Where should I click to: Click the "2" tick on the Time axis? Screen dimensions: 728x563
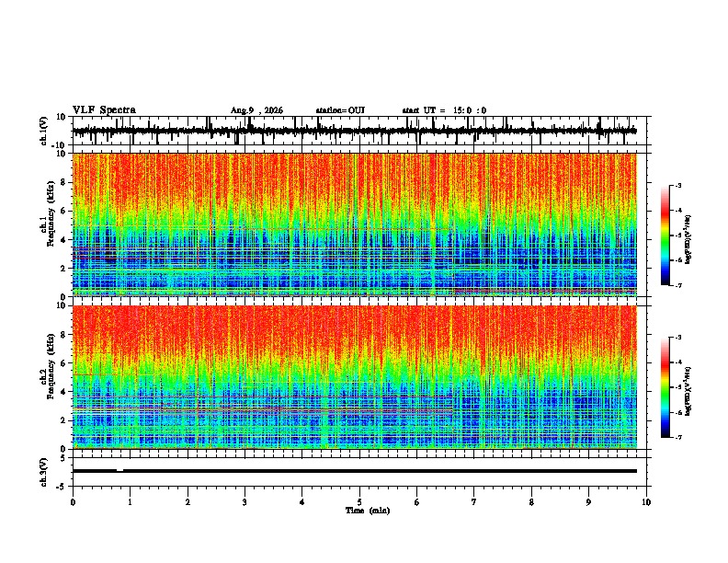pos(188,502)
